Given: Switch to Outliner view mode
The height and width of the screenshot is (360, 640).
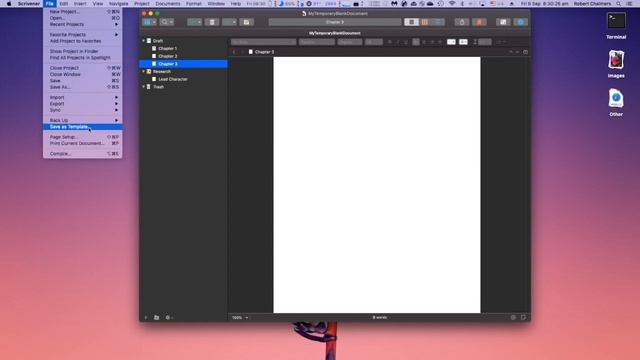Looking at the screenshot, I should [x=438, y=22].
